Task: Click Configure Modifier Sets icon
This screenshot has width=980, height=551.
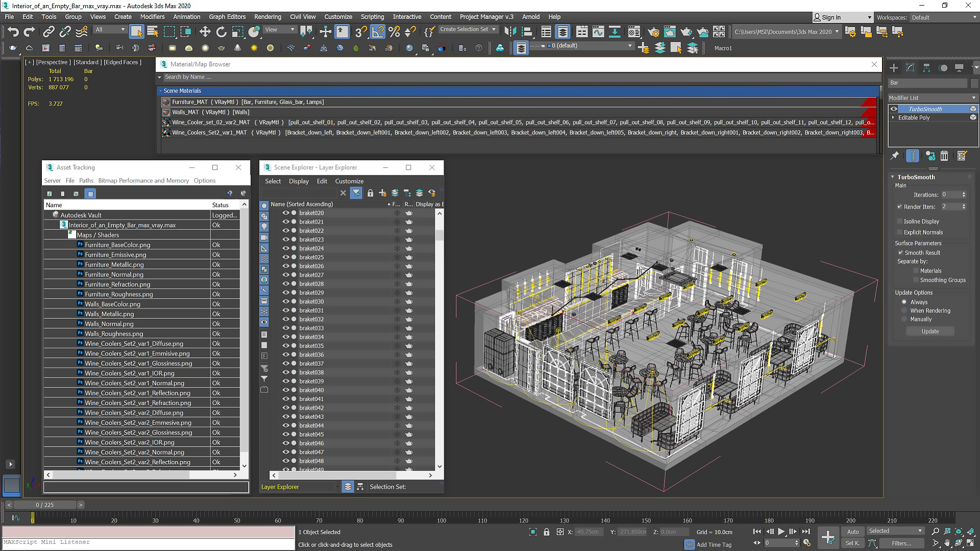Action: pos(962,156)
